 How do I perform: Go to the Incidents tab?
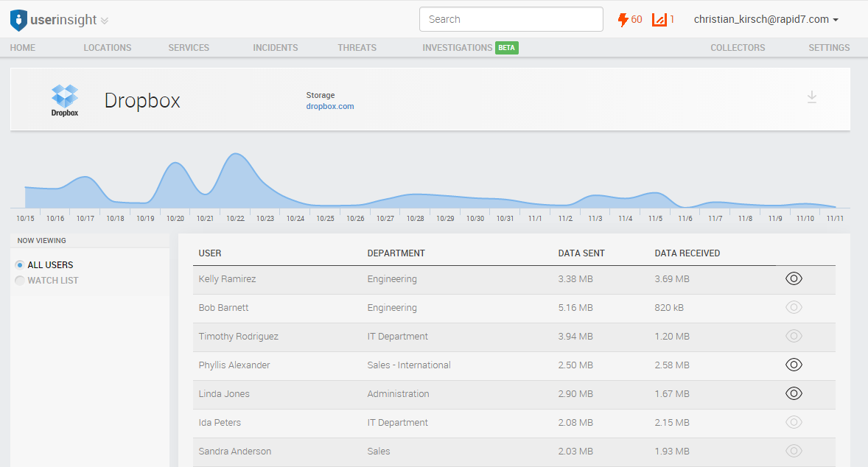(x=275, y=48)
